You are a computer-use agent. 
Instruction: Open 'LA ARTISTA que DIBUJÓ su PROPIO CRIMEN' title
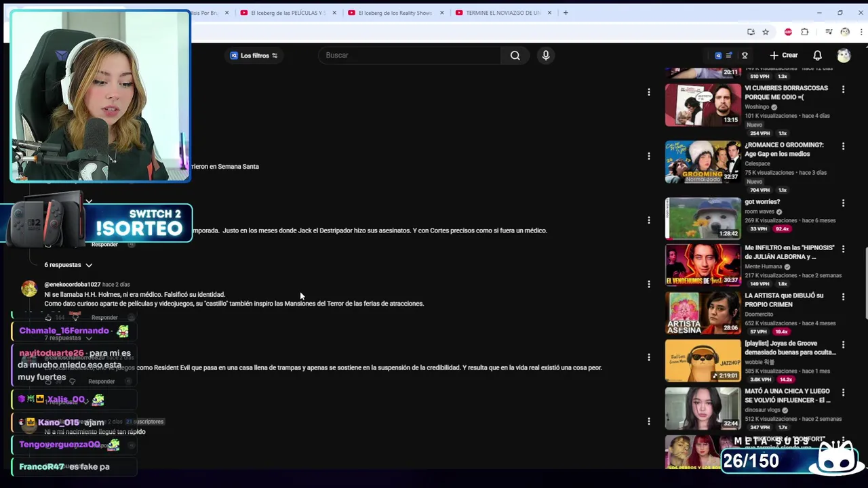tap(785, 300)
